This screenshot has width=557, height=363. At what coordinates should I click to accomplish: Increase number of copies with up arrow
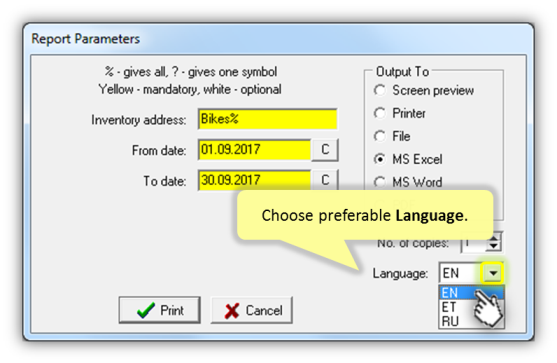(494, 237)
